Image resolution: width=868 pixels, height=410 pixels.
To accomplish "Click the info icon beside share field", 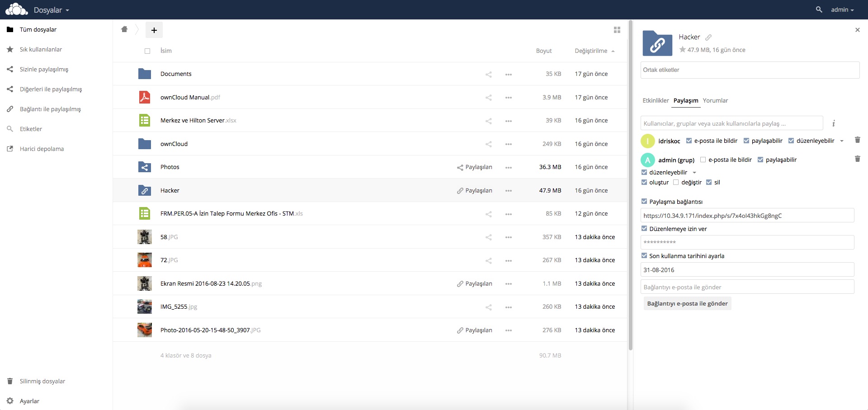I will 833,123.
